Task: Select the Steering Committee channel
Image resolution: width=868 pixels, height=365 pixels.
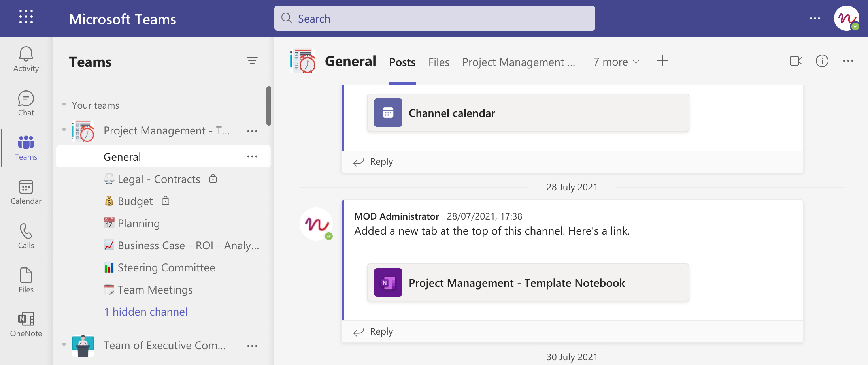Action: pyautogui.click(x=166, y=268)
